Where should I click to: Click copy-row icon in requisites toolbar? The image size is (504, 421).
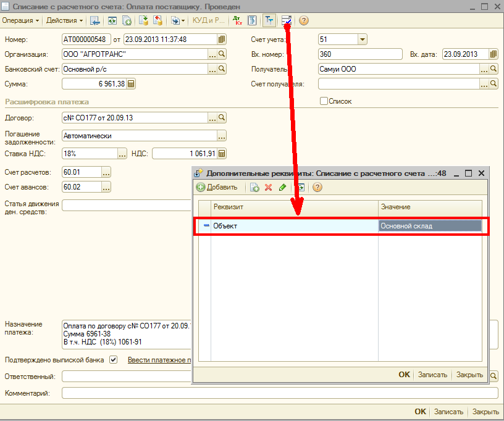click(254, 188)
